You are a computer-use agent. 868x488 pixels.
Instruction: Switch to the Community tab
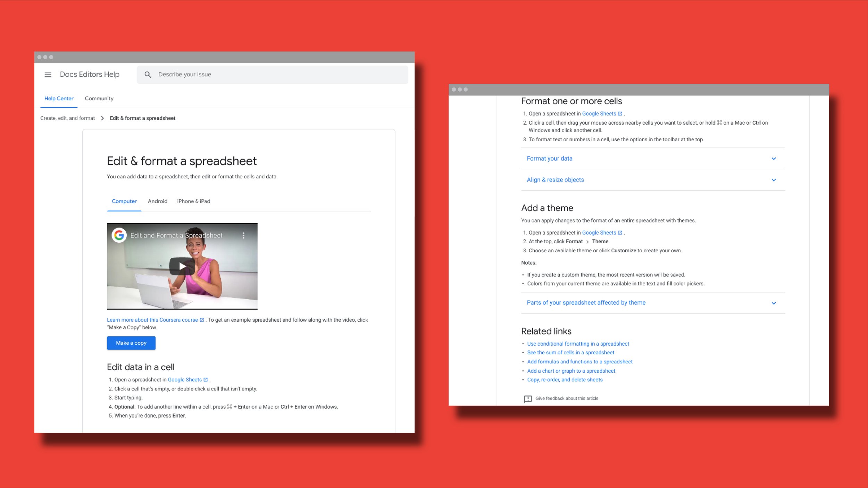pyautogui.click(x=99, y=99)
